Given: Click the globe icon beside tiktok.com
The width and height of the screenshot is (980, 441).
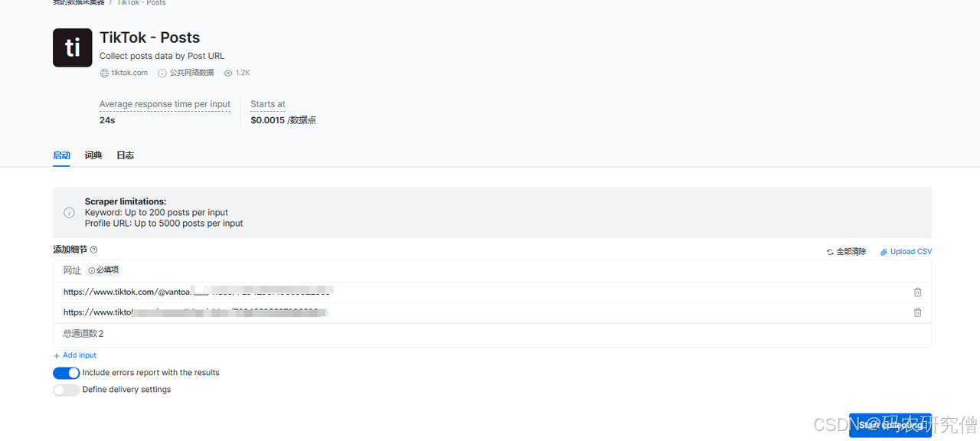Looking at the screenshot, I should point(104,73).
